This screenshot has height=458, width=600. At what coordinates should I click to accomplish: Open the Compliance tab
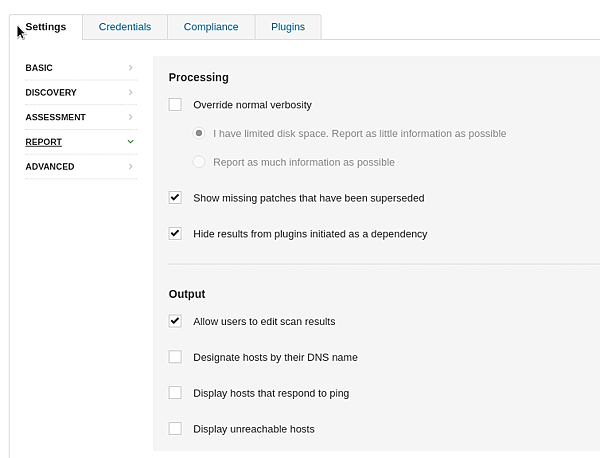click(x=211, y=27)
